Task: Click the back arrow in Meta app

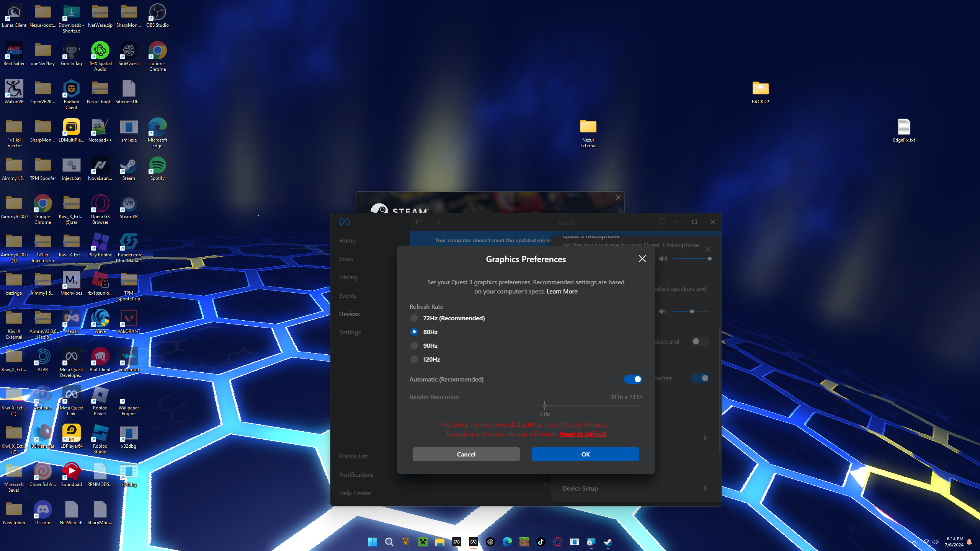Action: point(418,222)
